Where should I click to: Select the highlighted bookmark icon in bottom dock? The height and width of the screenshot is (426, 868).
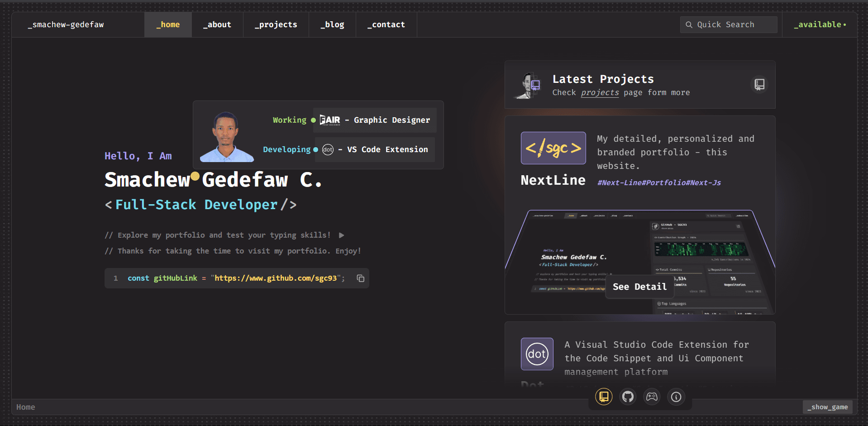pos(603,397)
